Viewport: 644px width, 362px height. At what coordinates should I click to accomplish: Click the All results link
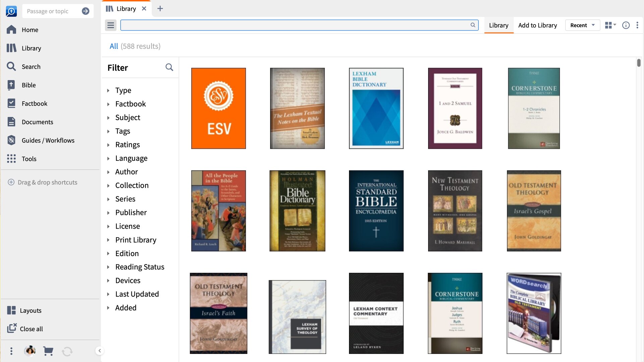[x=114, y=46]
